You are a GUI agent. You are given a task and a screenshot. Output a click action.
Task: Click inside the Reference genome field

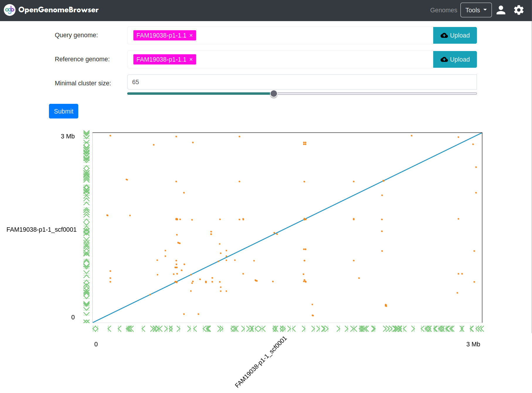(280, 60)
